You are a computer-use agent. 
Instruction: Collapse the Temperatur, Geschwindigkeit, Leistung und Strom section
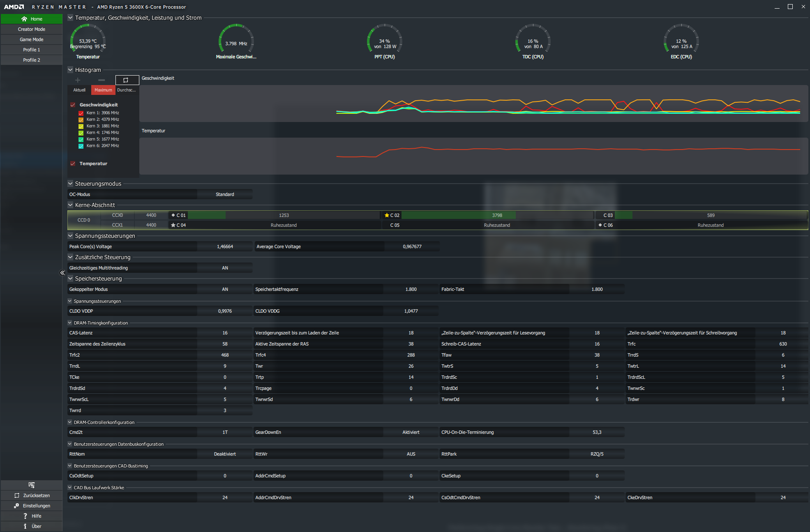(70, 18)
